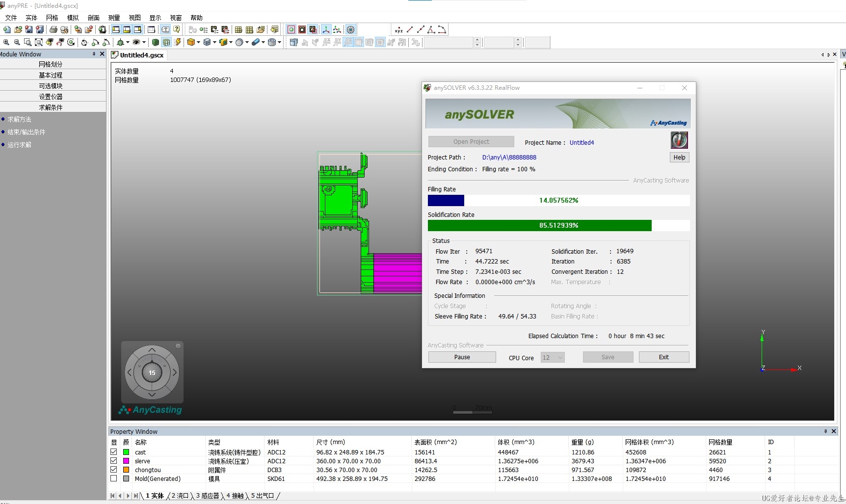This screenshot has height=504, width=846.
Task: Click the Print preview icon
Action: click(64, 29)
